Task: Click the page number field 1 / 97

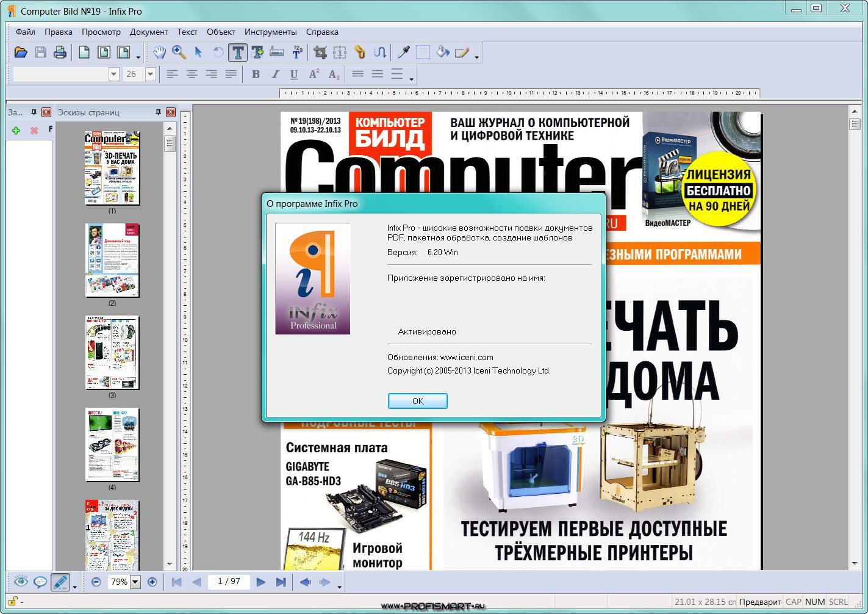Action: click(x=229, y=582)
